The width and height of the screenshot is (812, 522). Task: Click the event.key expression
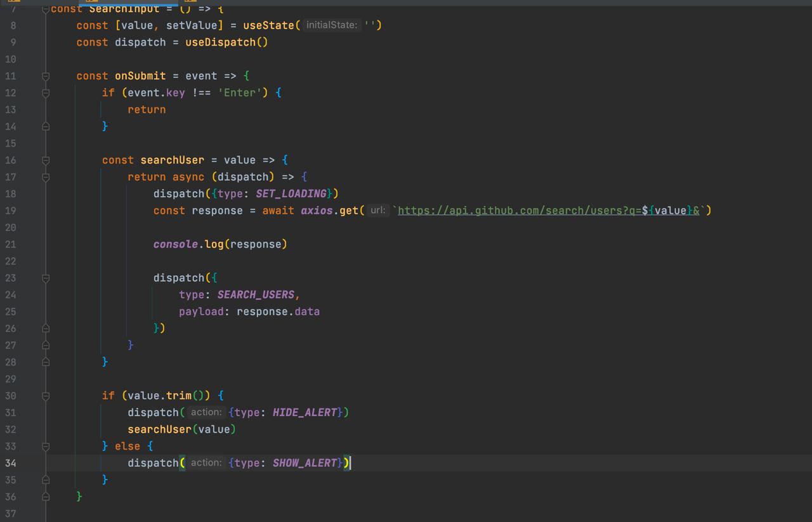click(156, 93)
